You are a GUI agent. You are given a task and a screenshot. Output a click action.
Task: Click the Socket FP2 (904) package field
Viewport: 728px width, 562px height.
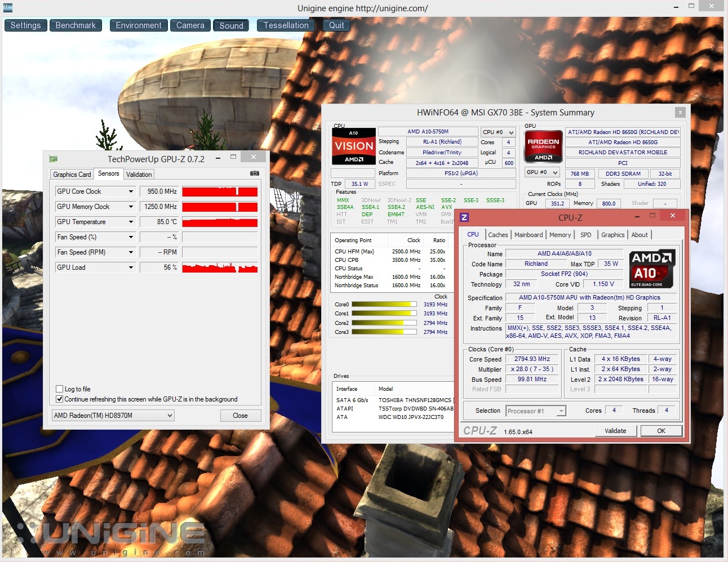pyautogui.click(x=564, y=274)
